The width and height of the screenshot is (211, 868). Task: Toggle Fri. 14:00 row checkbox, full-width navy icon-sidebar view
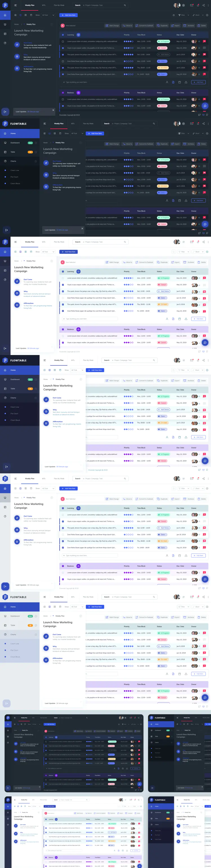click(63, 311)
